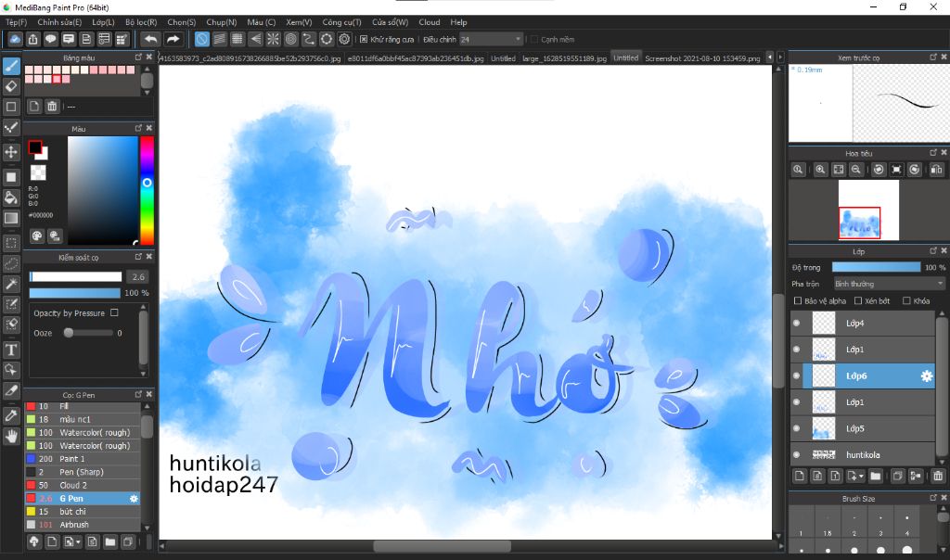Toggle the Khử răng cưa checkbox
Viewport: 950px width, 560px height.
coord(364,39)
